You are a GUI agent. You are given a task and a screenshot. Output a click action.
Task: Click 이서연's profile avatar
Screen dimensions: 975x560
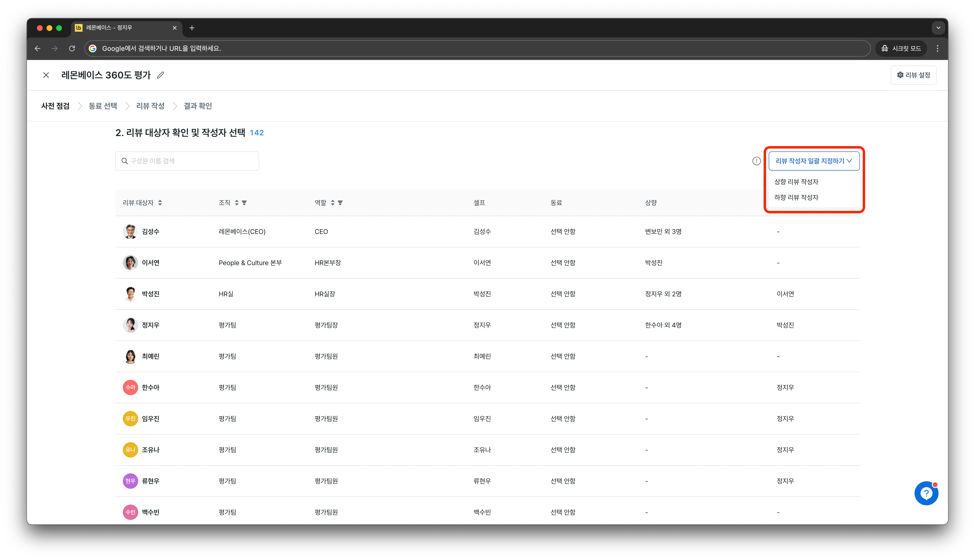click(x=130, y=263)
